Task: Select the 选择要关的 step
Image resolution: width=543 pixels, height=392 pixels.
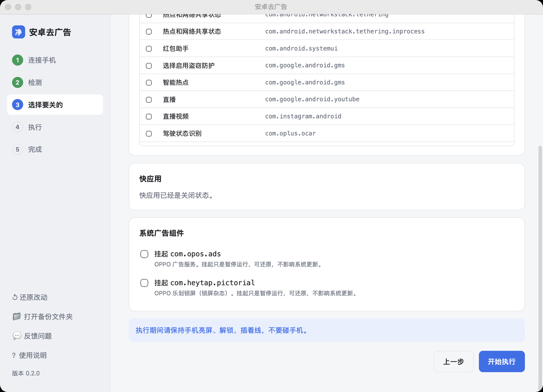Action: click(x=55, y=105)
